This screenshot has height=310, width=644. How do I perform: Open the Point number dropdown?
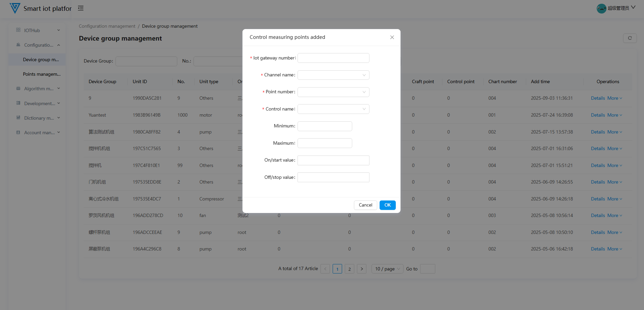333,92
